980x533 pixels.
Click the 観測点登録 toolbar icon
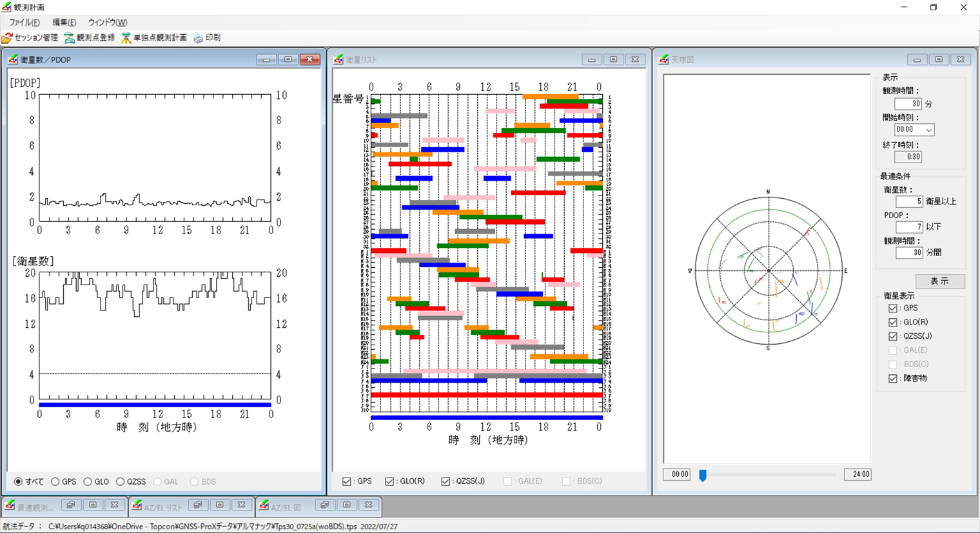69,38
